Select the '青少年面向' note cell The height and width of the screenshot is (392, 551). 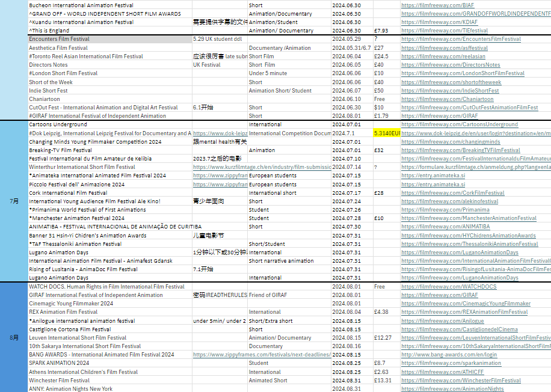coord(220,201)
